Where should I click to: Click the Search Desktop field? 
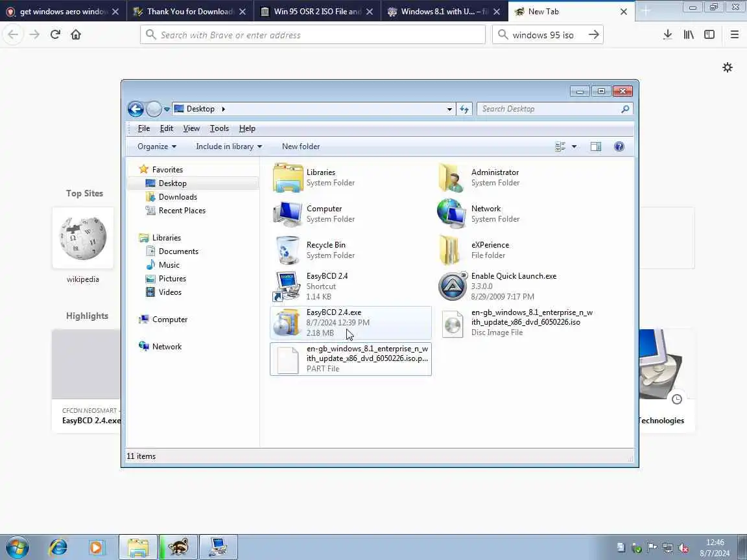click(554, 109)
